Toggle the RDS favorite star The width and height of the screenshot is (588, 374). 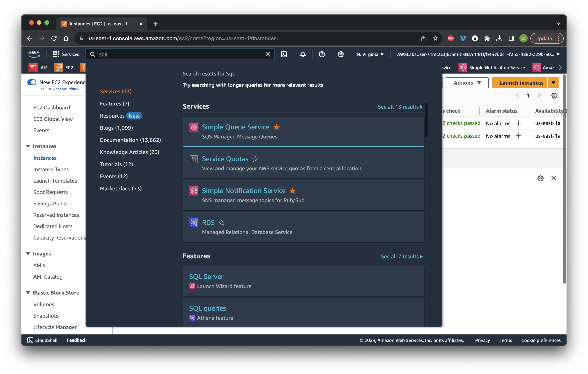click(x=222, y=223)
